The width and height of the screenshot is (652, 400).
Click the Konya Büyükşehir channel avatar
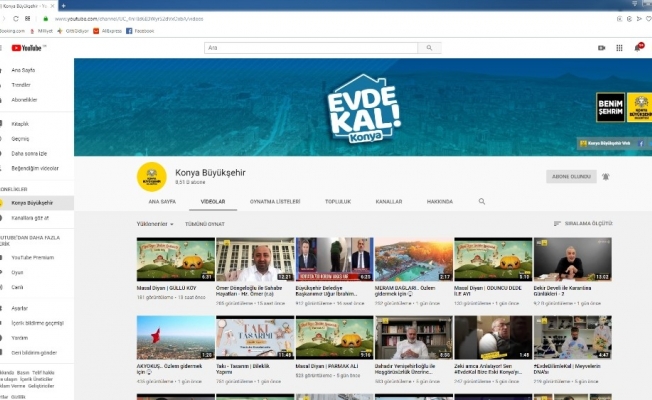click(x=151, y=176)
